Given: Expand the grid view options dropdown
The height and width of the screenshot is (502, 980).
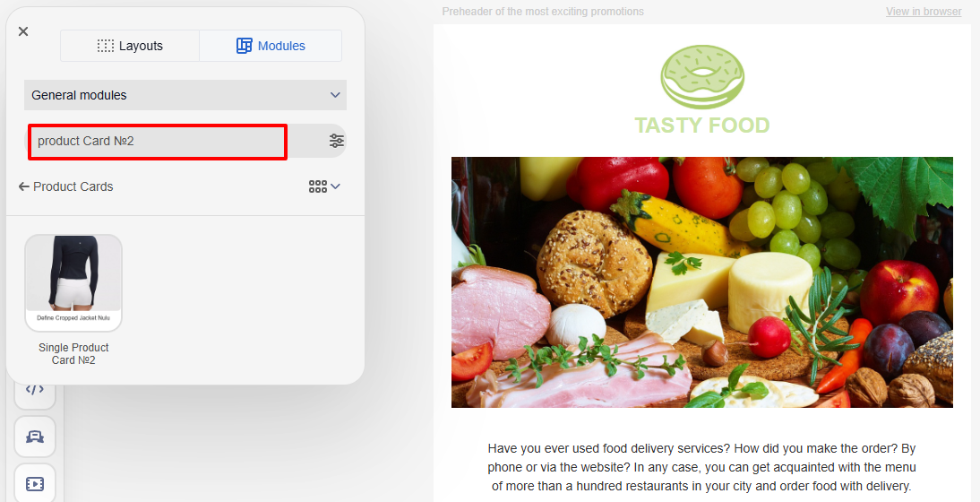Looking at the screenshot, I should 324,186.
